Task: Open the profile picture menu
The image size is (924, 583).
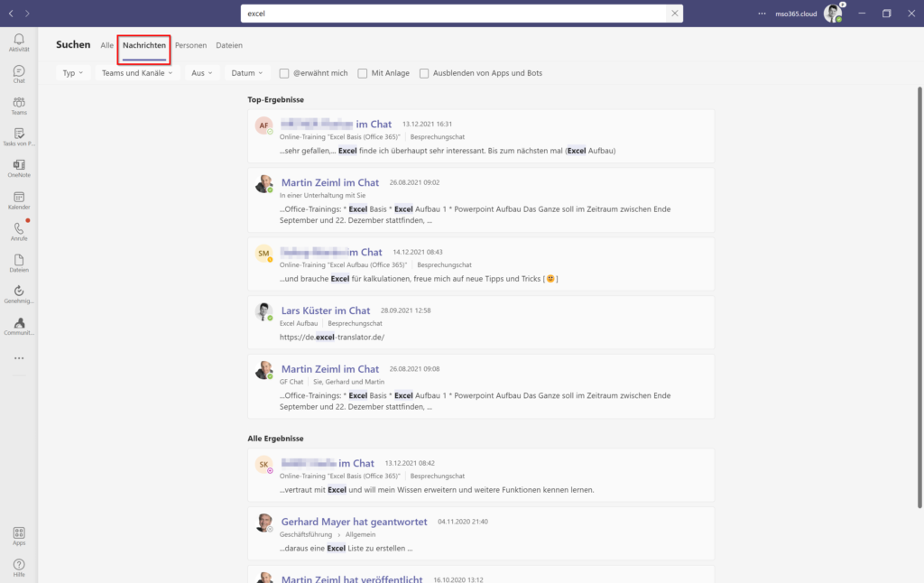Action: point(833,13)
